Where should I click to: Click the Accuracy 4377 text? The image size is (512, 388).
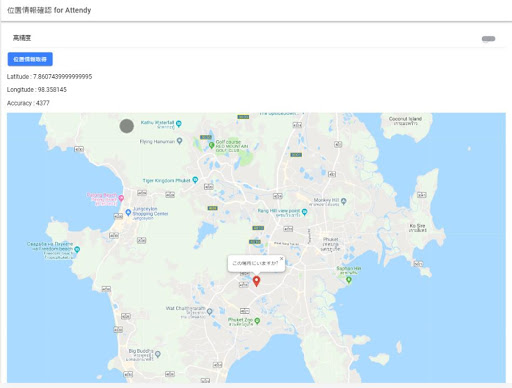point(28,103)
